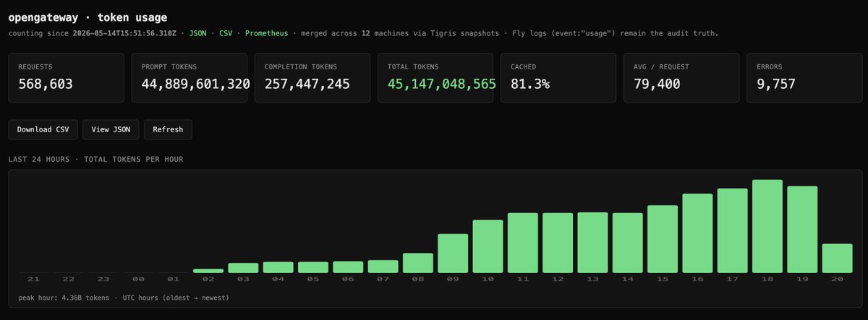Click the Total Tokens value 45,147,048,565

(x=441, y=84)
